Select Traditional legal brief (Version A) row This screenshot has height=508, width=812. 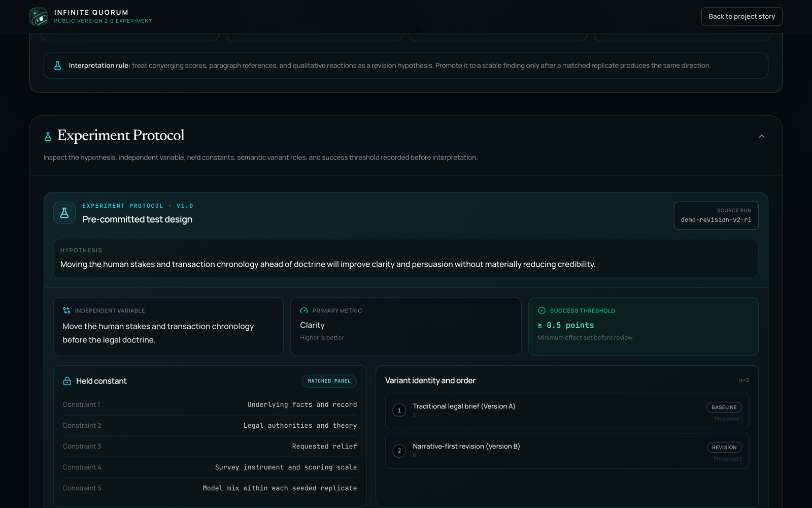[x=567, y=410]
